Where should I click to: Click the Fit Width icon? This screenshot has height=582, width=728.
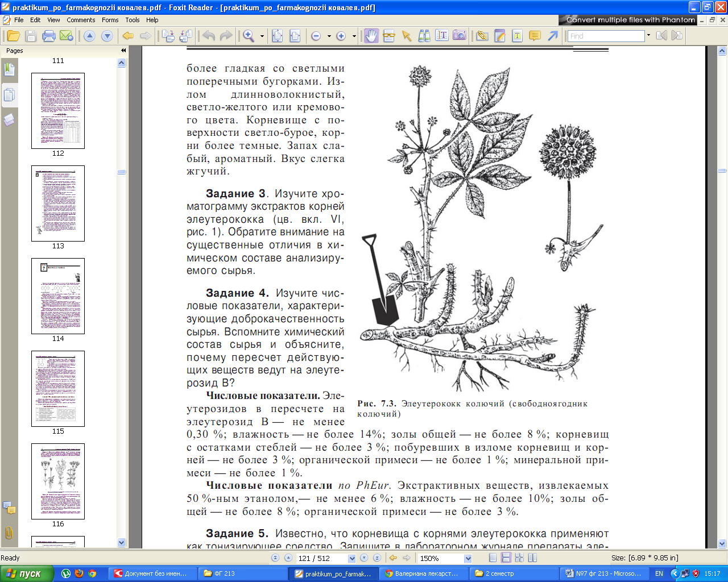[295, 36]
